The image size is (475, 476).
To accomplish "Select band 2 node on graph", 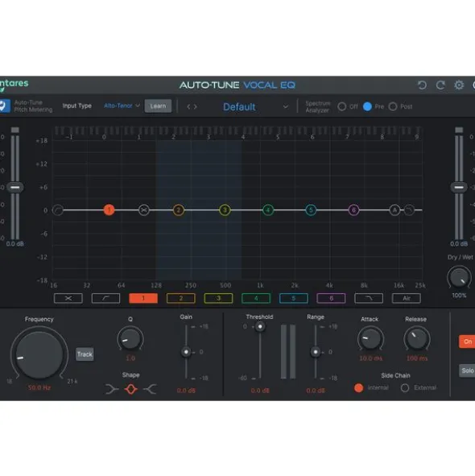I will coord(179,209).
